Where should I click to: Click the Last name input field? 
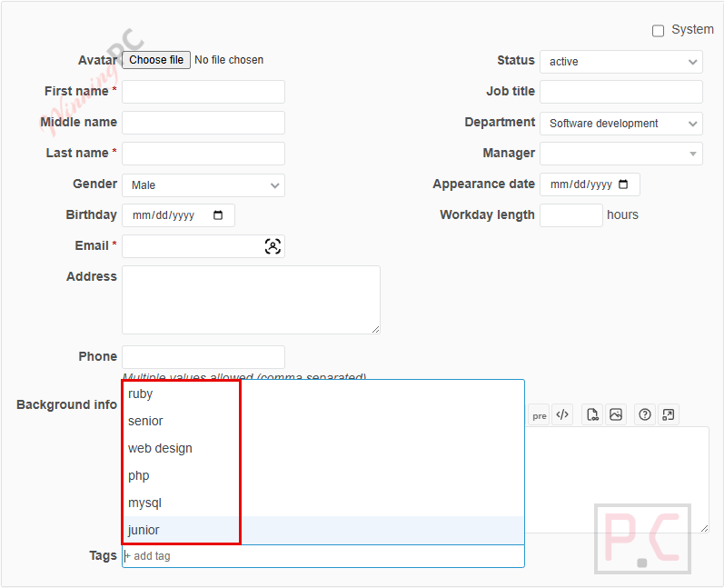(x=203, y=154)
